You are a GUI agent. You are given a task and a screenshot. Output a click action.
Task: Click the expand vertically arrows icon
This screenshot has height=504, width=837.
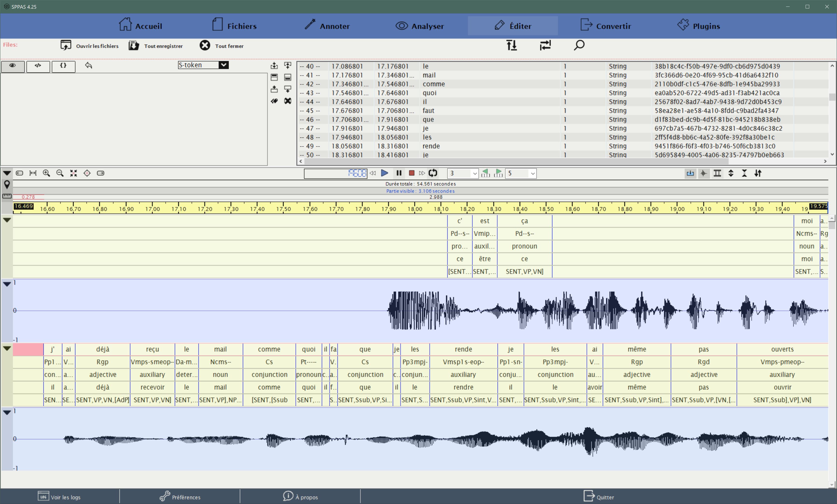731,173
